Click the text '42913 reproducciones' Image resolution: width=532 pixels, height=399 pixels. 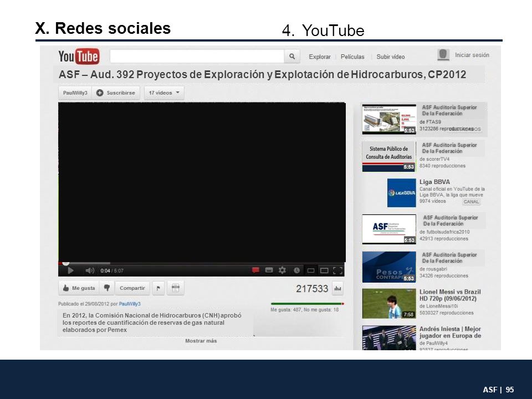point(444,238)
